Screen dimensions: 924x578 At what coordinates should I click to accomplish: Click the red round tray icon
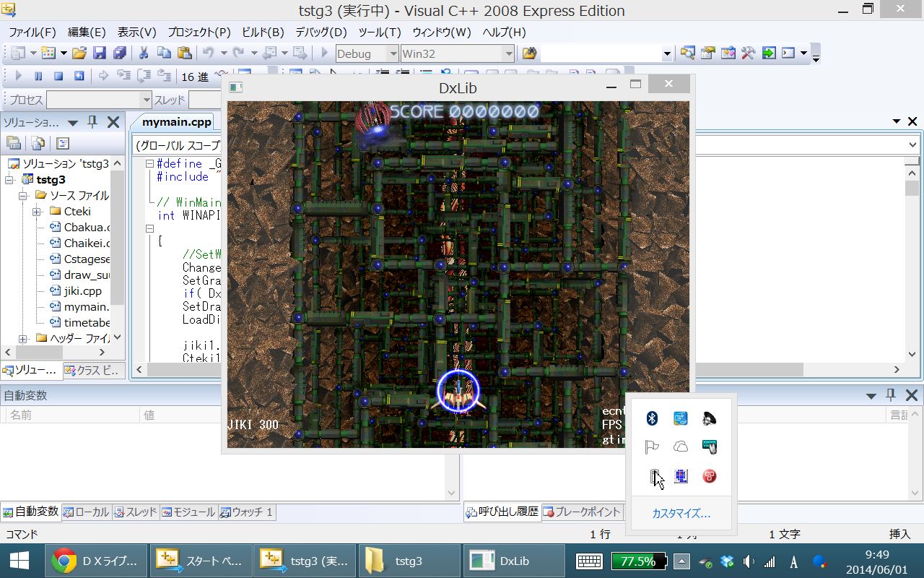pyautogui.click(x=710, y=476)
